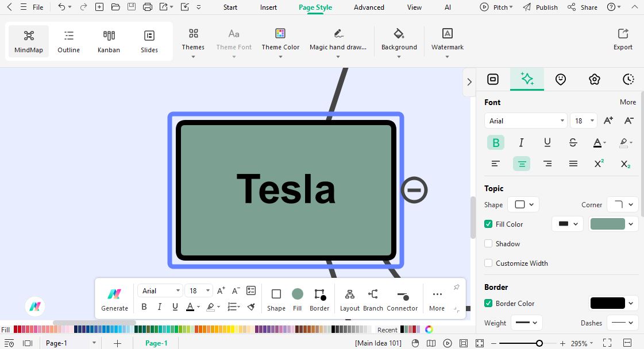Click the AI assistant round logo button
The width and height of the screenshot is (644, 349).
[x=35, y=307]
